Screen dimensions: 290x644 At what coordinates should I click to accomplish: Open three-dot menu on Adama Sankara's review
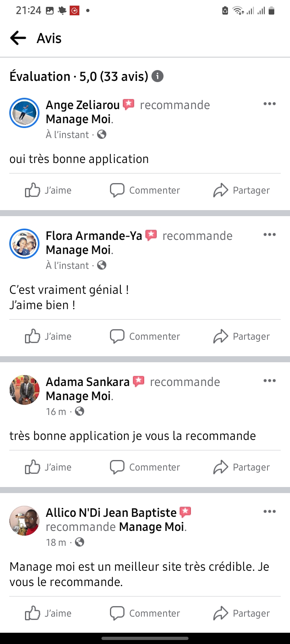[x=269, y=381]
